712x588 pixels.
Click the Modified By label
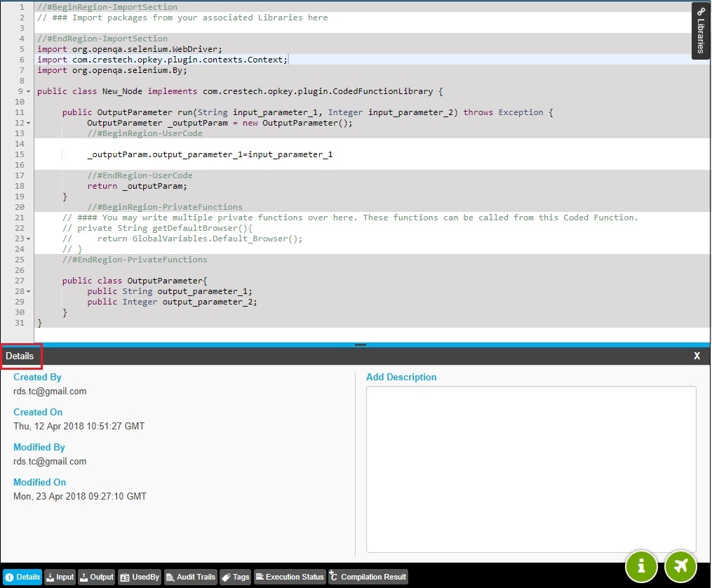tap(39, 447)
